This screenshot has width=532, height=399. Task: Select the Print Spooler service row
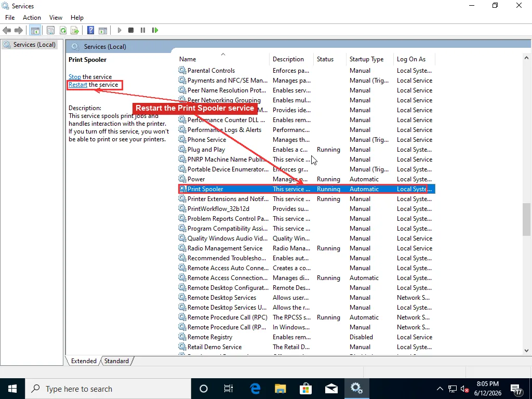[x=307, y=189]
